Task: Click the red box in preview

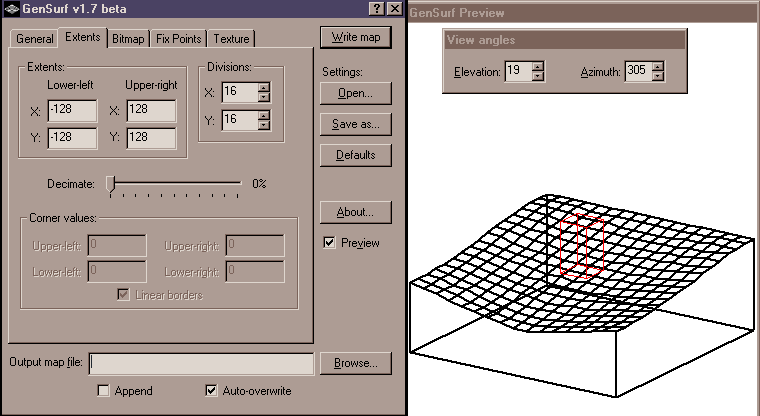Action: pyautogui.click(x=582, y=246)
